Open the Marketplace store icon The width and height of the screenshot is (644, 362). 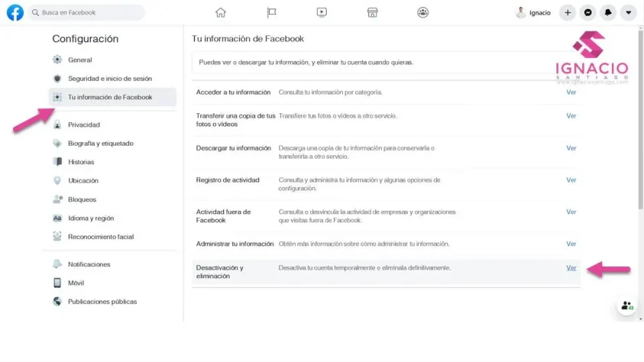coord(372,13)
